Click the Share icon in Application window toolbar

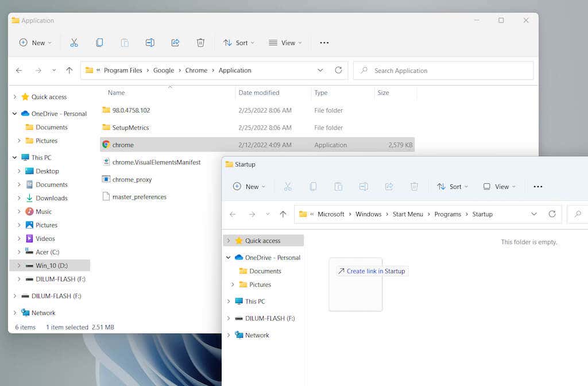[x=175, y=43]
